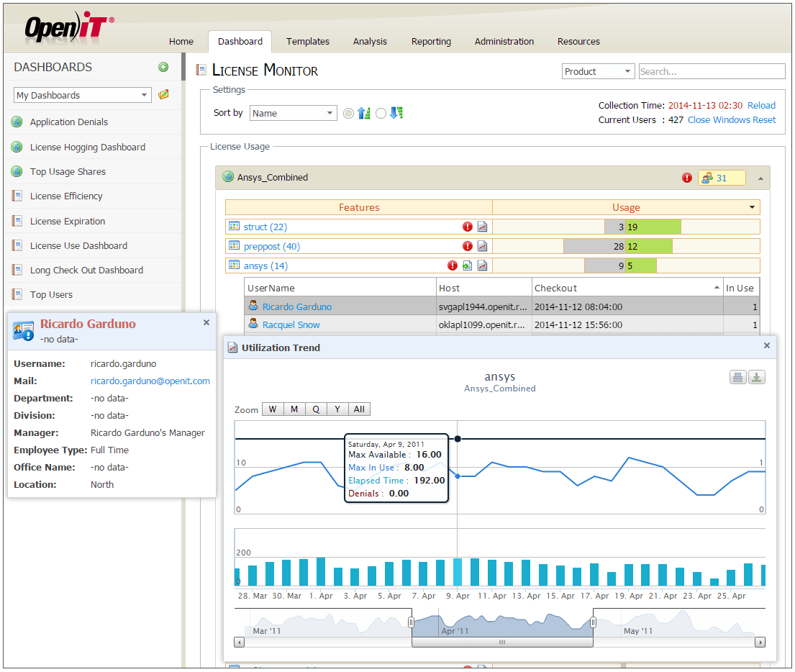
Task: Click the alert icon in preppost row
Action: 468,246
